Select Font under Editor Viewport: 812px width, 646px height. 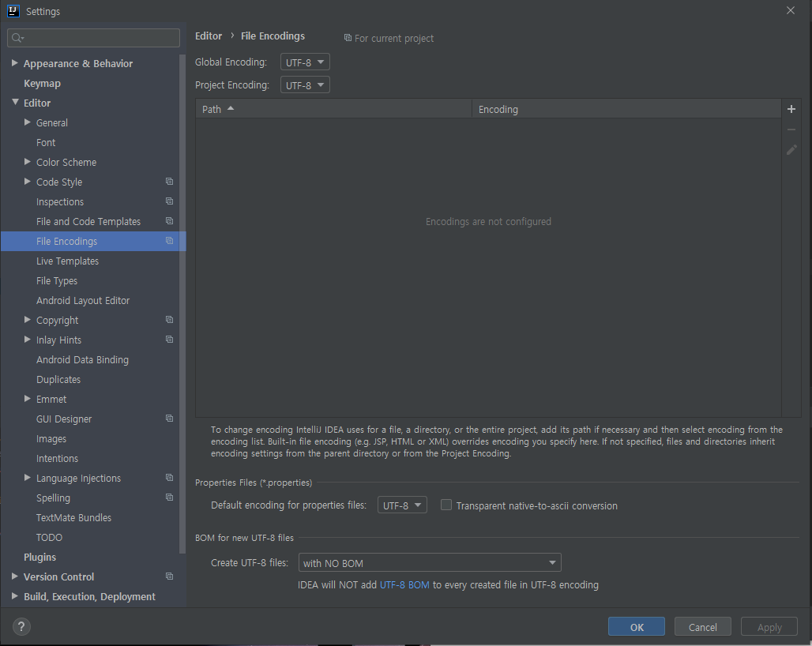click(46, 142)
